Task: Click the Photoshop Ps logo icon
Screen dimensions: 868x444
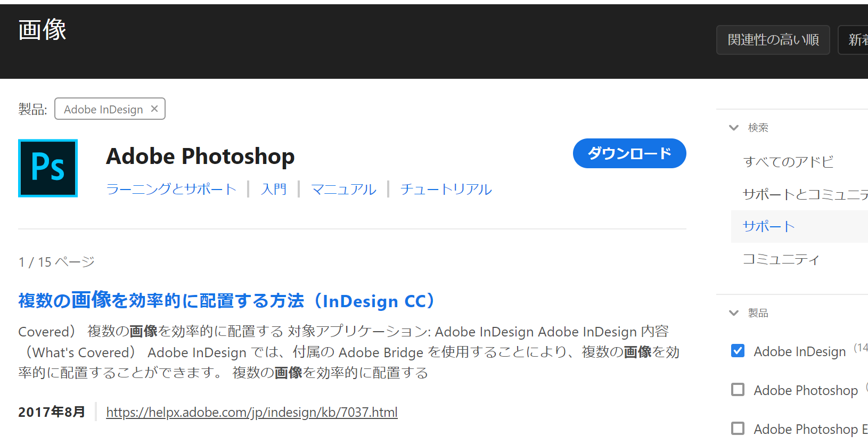Action: tap(48, 168)
